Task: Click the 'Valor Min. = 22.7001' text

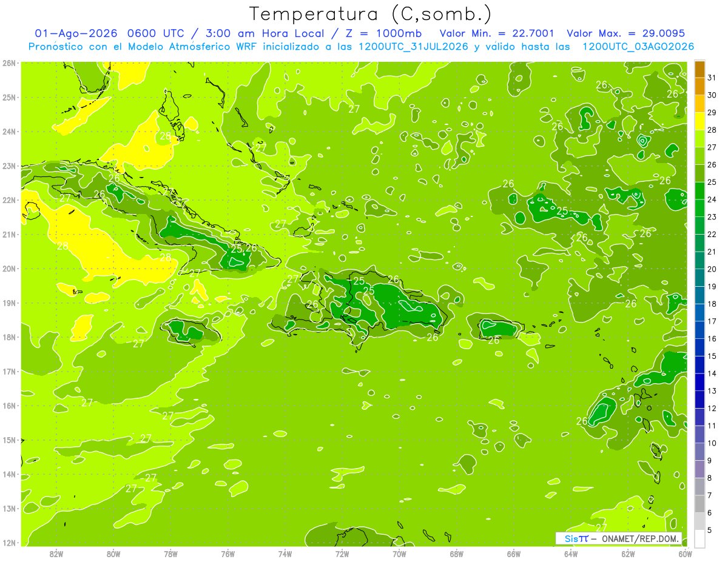Action: pos(497,33)
